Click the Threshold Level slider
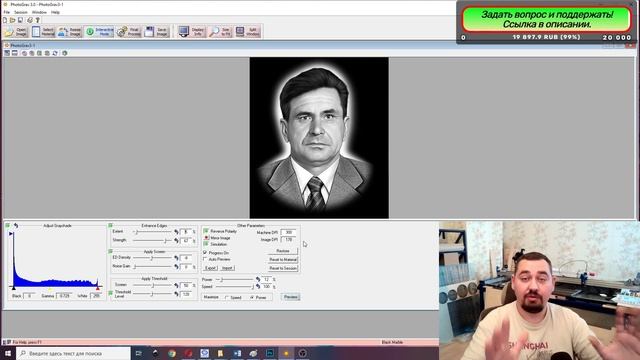The width and height of the screenshot is (640, 360). pyautogui.click(x=152, y=294)
